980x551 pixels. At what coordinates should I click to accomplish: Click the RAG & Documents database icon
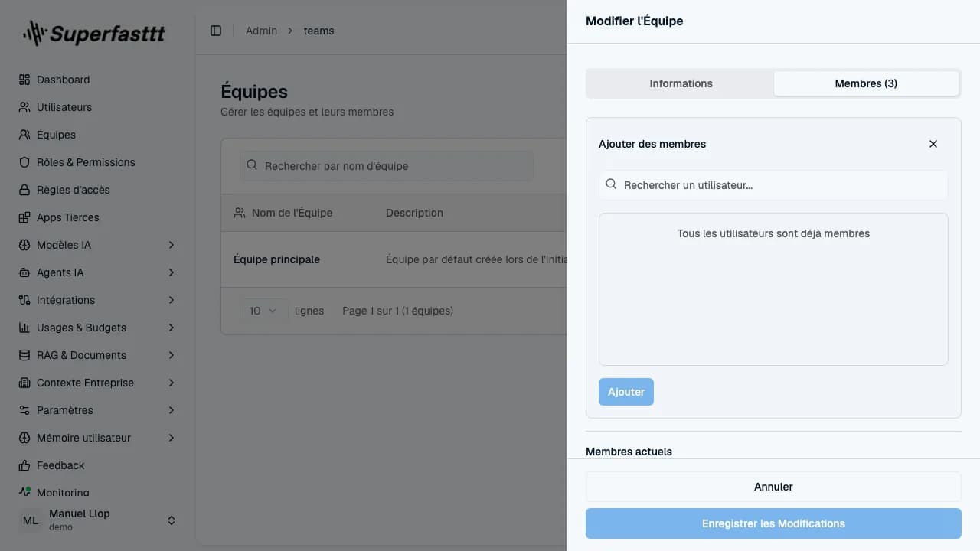point(24,355)
